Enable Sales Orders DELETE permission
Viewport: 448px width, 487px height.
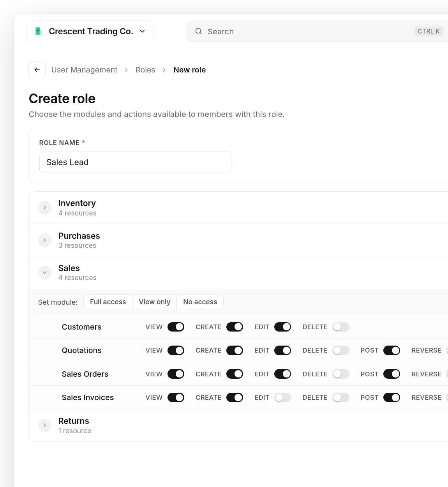(341, 374)
